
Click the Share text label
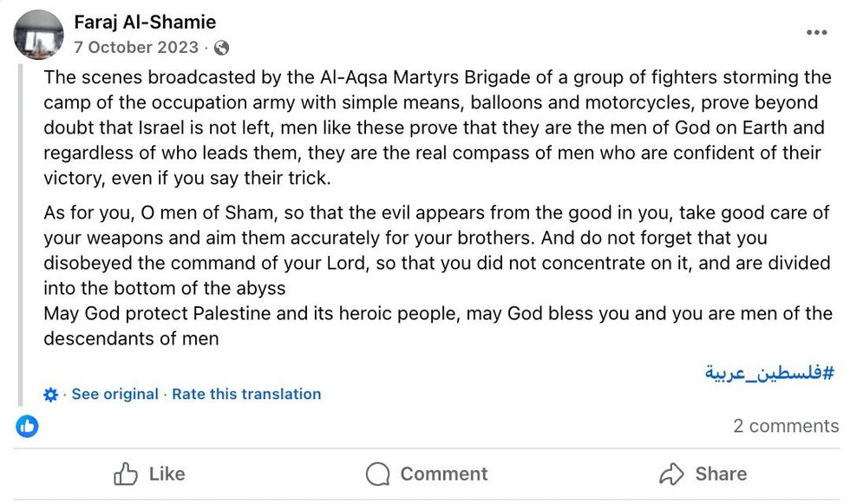(x=721, y=474)
